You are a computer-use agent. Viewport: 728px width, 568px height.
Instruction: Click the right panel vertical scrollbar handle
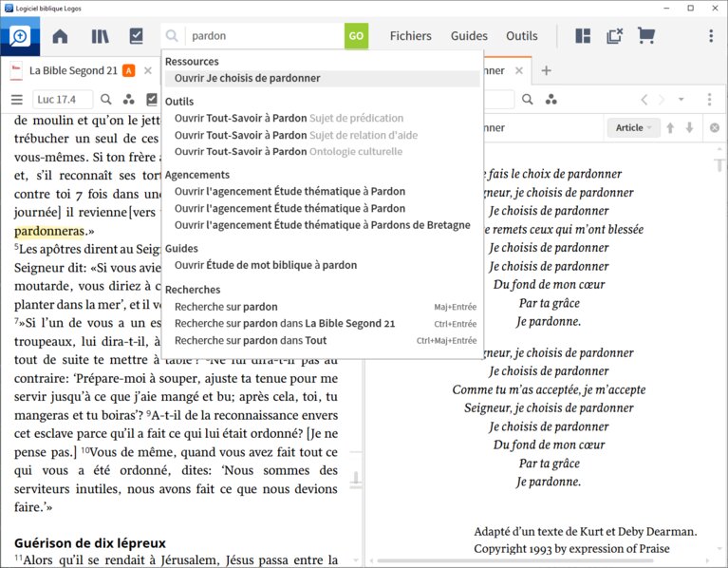pyautogui.click(x=719, y=163)
